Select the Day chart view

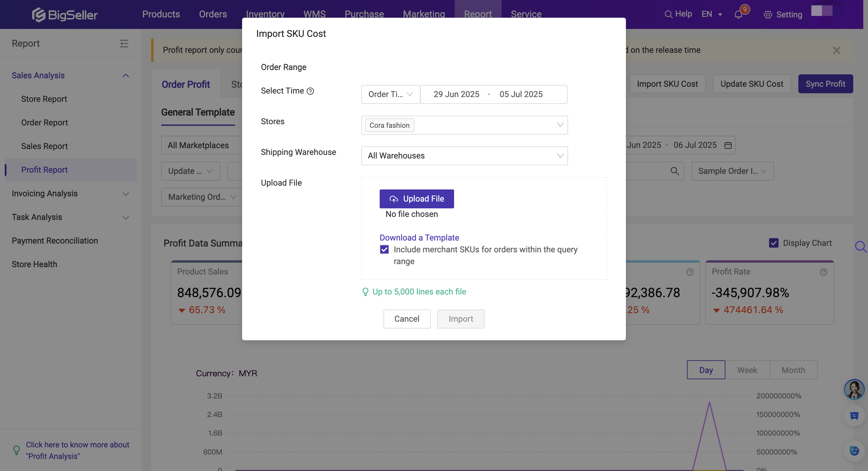(706, 370)
